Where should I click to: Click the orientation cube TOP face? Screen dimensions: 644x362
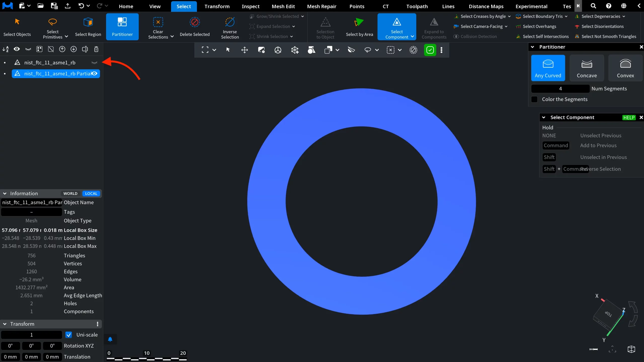[x=608, y=314]
